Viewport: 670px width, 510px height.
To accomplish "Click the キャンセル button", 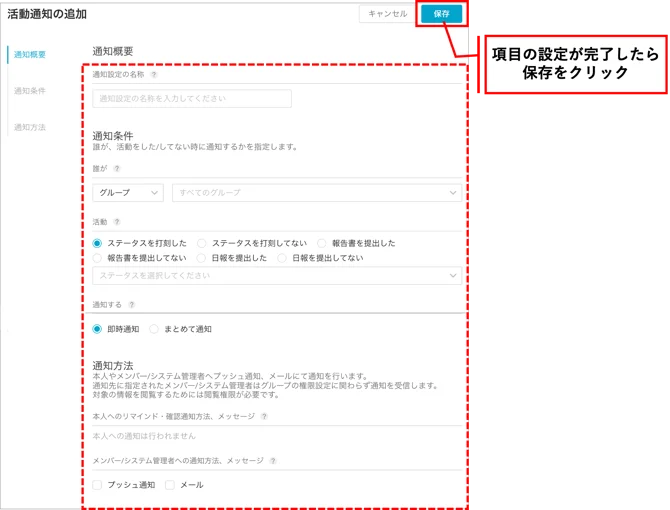I will click(x=387, y=14).
